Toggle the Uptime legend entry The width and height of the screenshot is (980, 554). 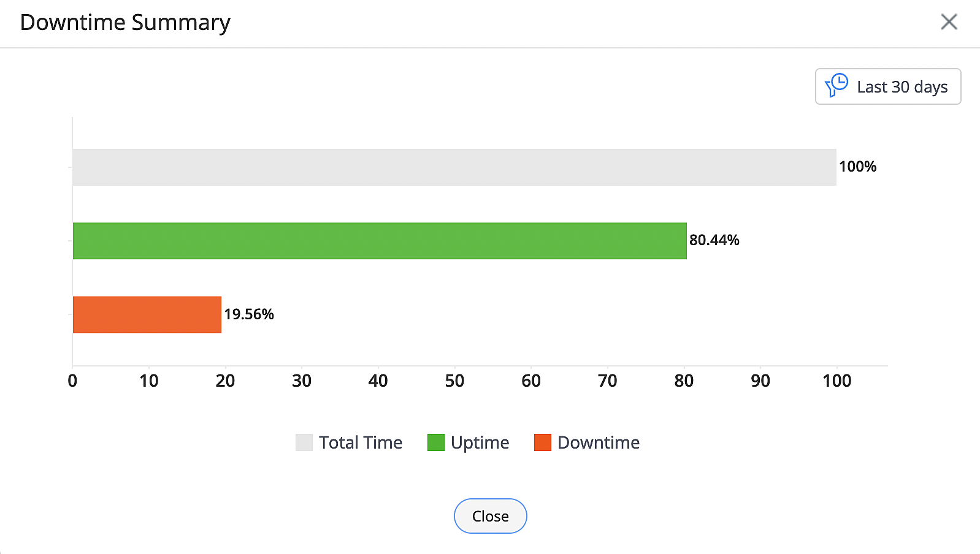(479, 442)
